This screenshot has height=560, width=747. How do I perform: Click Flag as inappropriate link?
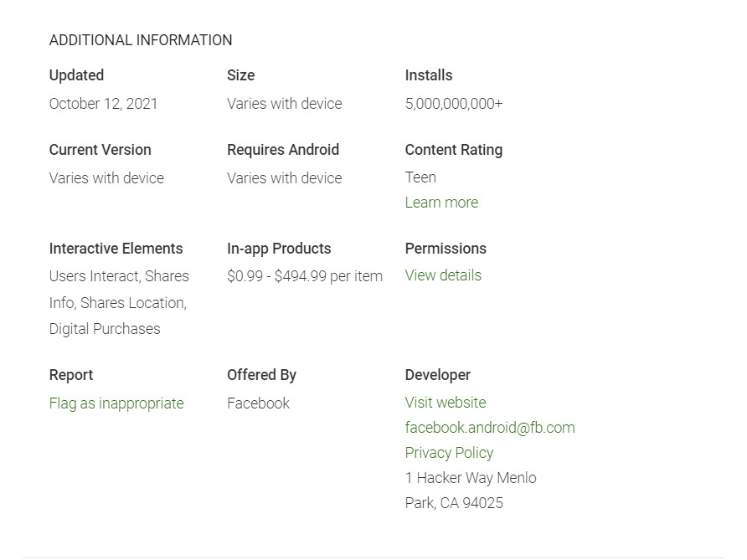(116, 403)
